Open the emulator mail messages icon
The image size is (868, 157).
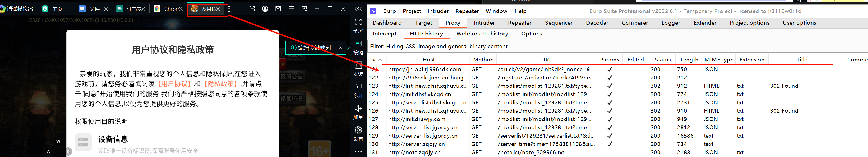(278, 9)
